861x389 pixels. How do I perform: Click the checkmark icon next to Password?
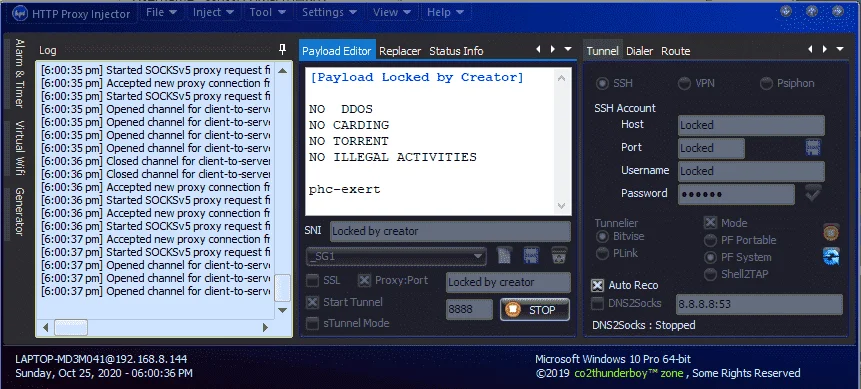coord(813,193)
